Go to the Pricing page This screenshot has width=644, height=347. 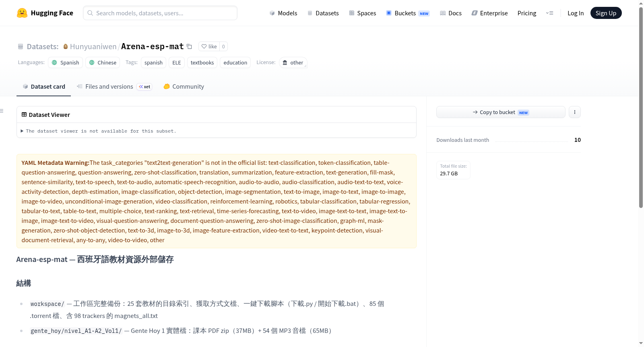527,13
